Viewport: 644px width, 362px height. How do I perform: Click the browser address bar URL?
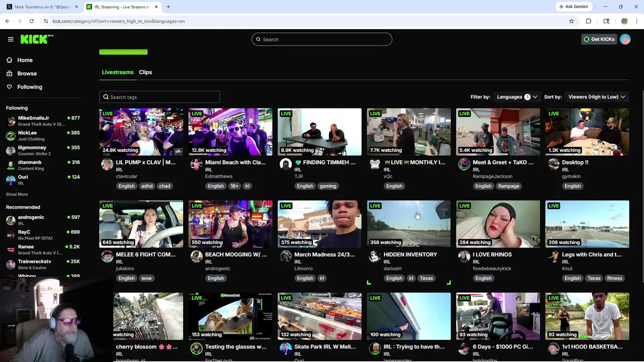[119, 21]
